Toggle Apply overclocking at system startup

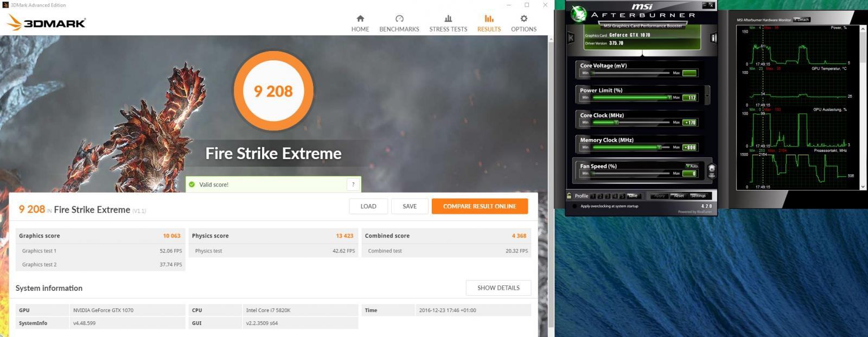click(x=575, y=206)
